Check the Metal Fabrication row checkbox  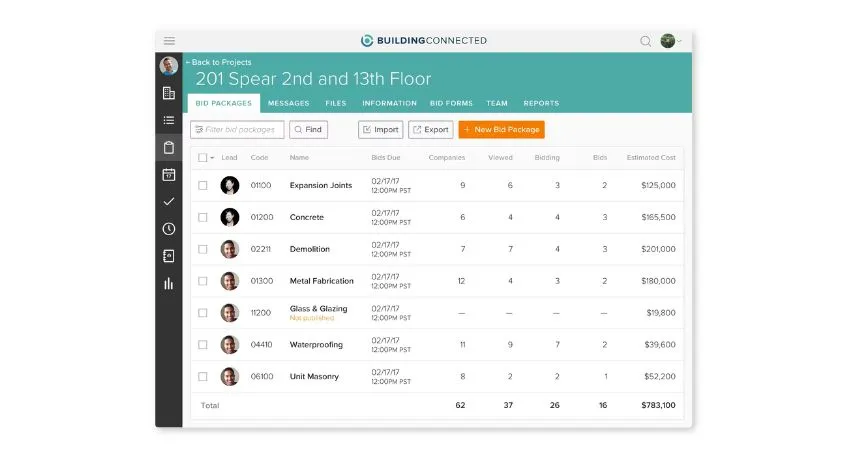pyautogui.click(x=203, y=281)
